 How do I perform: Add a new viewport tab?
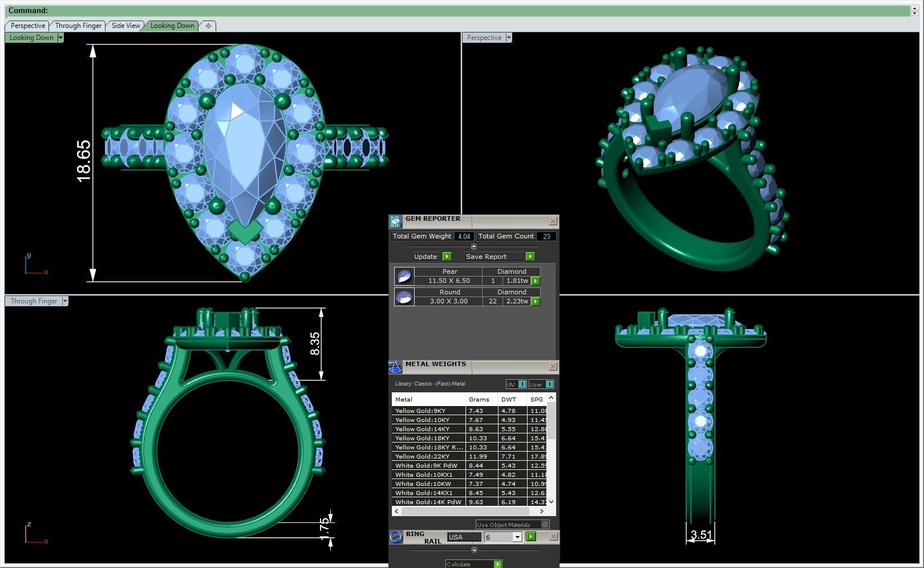point(208,26)
